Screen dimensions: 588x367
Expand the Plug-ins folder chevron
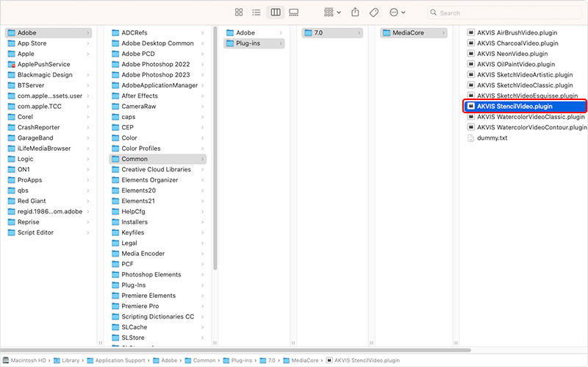281,43
